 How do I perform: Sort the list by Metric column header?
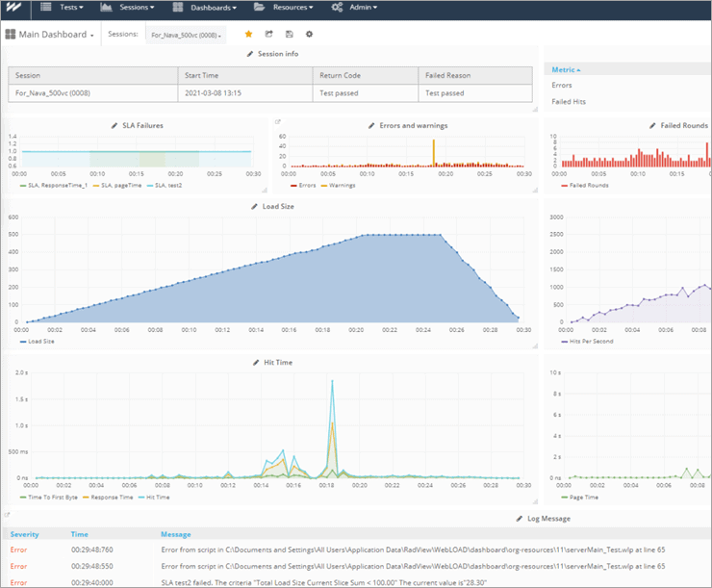[566, 69]
